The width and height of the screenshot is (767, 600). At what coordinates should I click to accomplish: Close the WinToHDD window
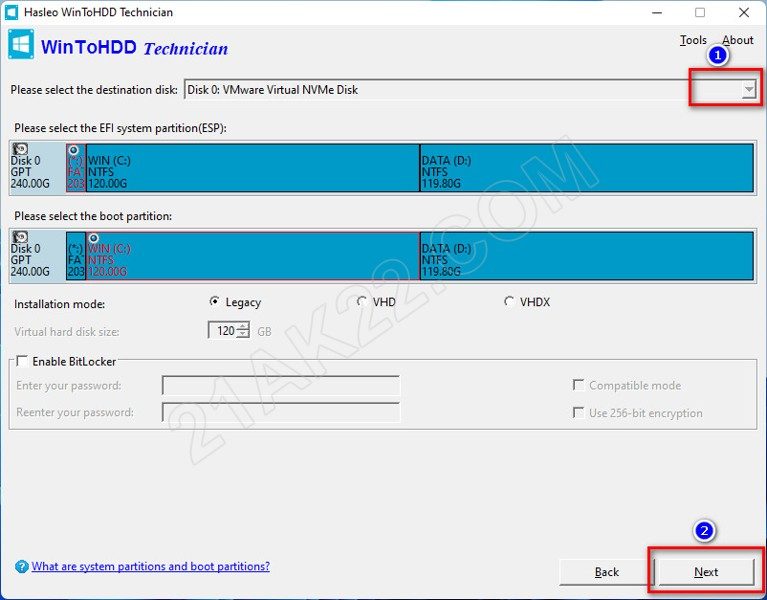click(x=744, y=12)
